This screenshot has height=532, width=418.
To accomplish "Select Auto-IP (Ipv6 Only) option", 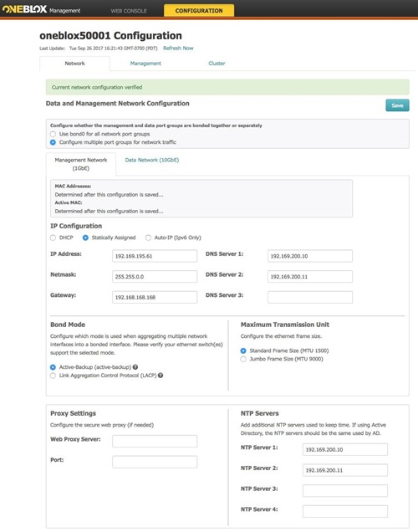I will pyautogui.click(x=148, y=238).
